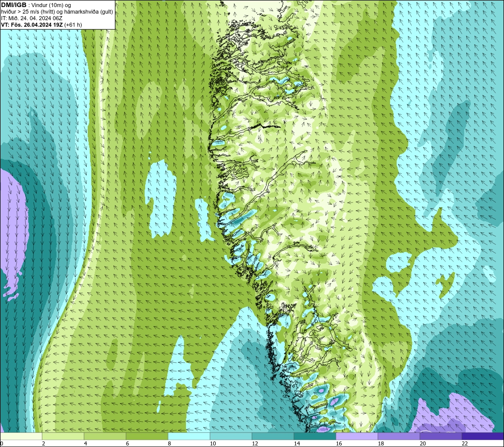Click the 'hviður > 25 m/s' description line
The width and height of the screenshot is (504, 447).
point(57,12)
